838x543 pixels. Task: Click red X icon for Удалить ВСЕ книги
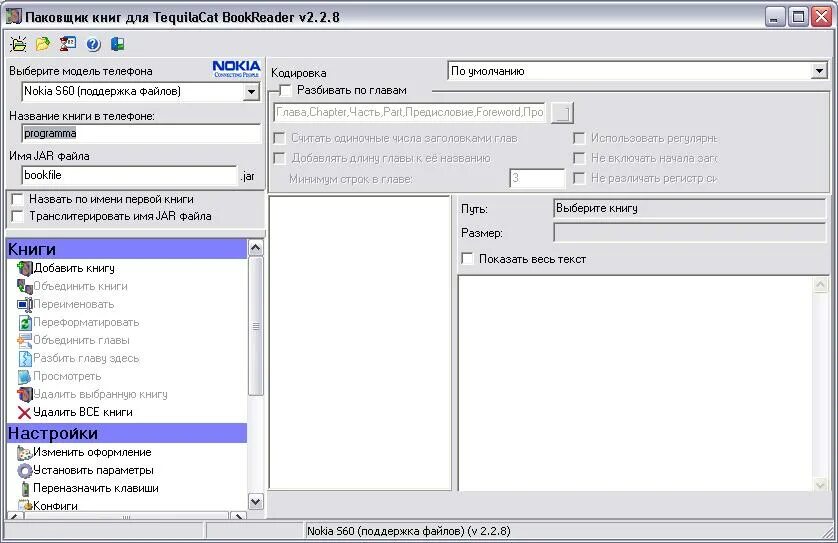[25, 413]
